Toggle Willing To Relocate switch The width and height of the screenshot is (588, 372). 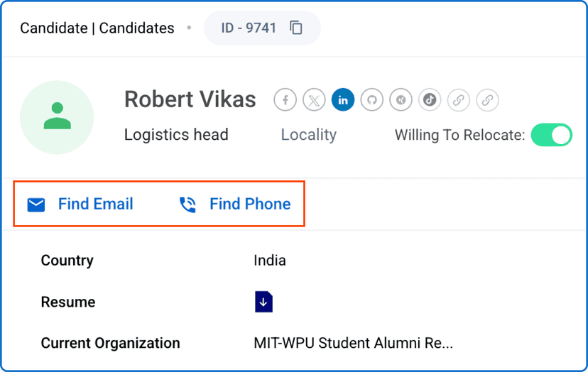pos(551,135)
